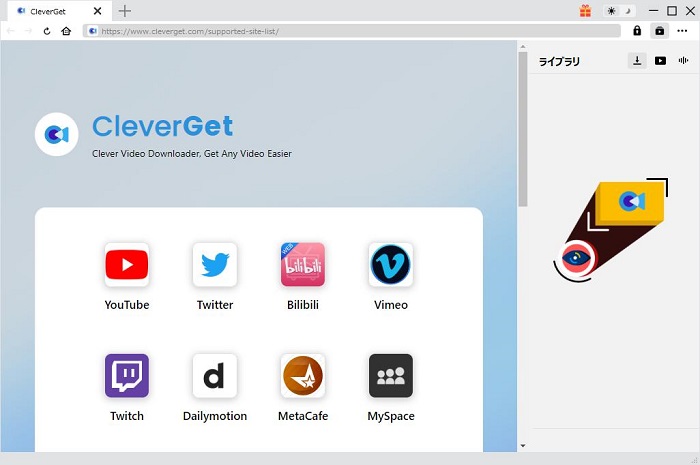Switch to light theme sun icon
The height and width of the screenshot is (465, 700).
611,11
